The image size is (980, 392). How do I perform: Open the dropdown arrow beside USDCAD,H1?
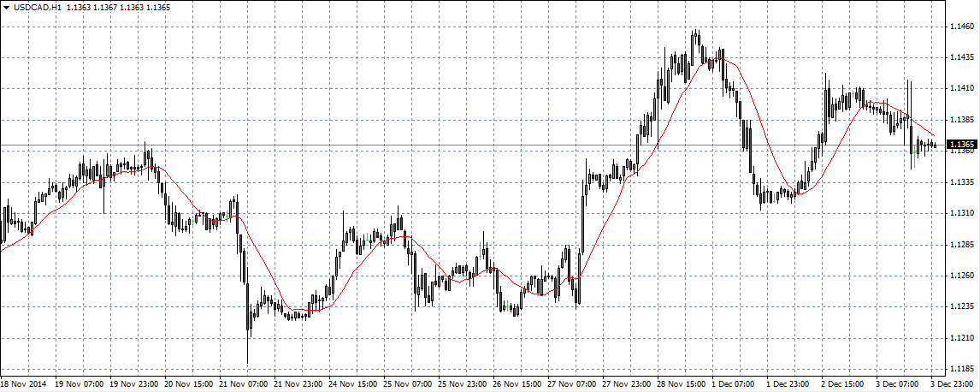[x=6, y=7]
